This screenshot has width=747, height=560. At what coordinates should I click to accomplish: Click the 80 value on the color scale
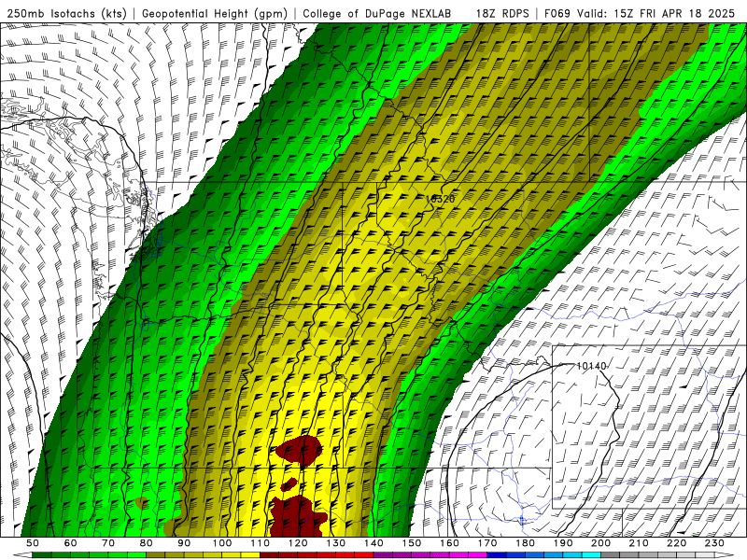147,543
